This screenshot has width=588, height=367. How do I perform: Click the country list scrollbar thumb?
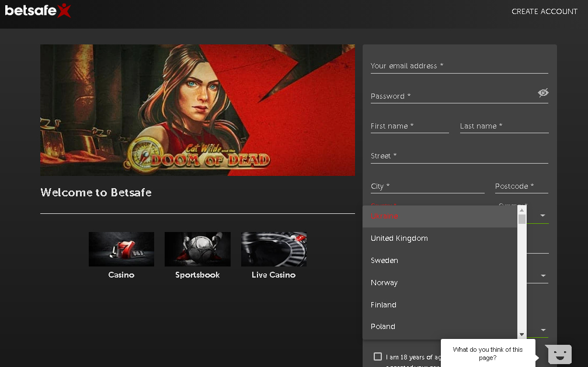tap(521, 219)
